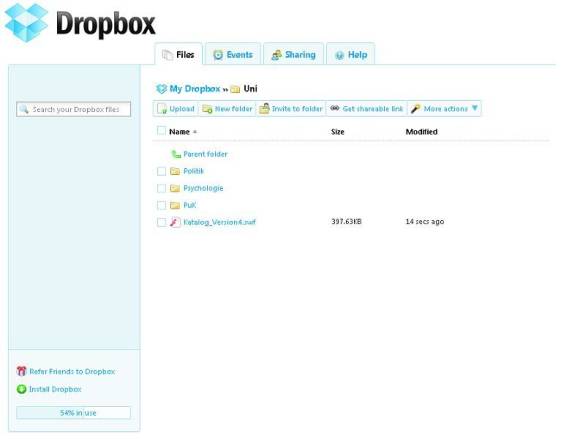Sort by the Name column arrow
The image size is (580, 439).
[x=195, y=132]
